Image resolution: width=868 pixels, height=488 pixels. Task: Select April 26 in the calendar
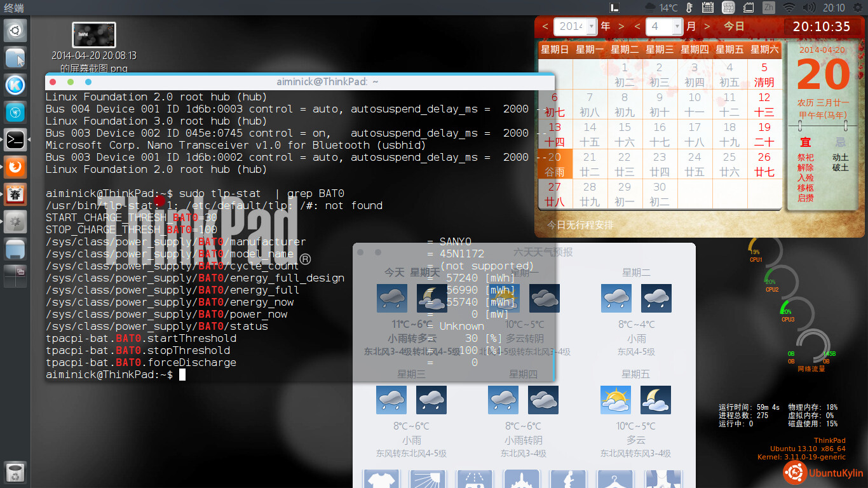(764, 164)
